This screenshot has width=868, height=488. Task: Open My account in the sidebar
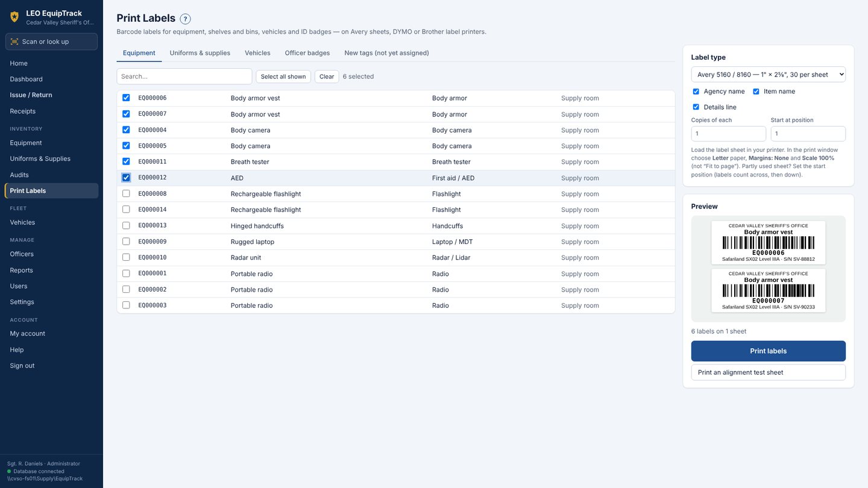pos(51,334)
